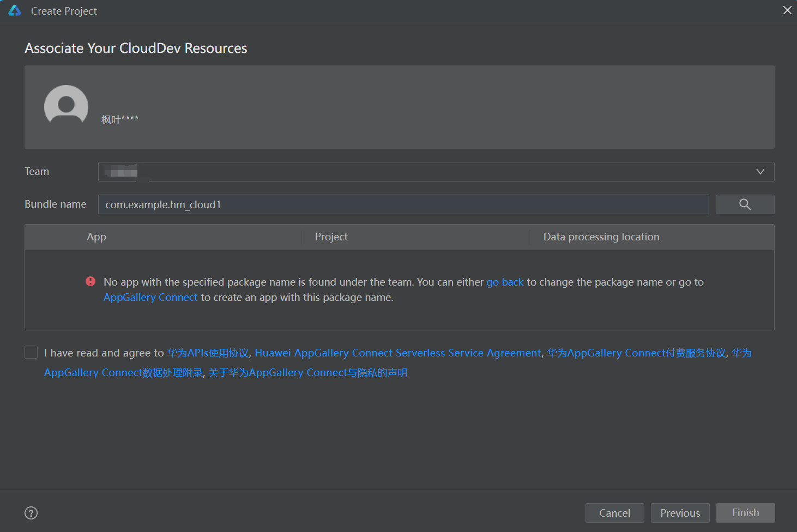Click the App column header
This screenshot has width=797, height=532.
(x=96, y=237)
